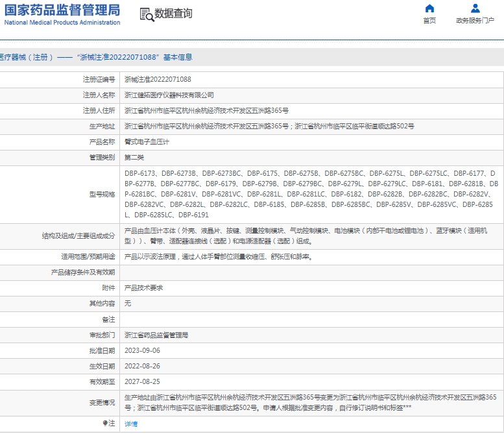Click attachment value 产品技术要求

(143, 288)
